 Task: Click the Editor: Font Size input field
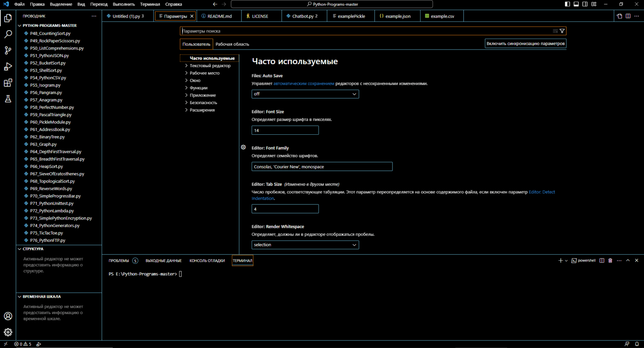[x=285, y=131]
